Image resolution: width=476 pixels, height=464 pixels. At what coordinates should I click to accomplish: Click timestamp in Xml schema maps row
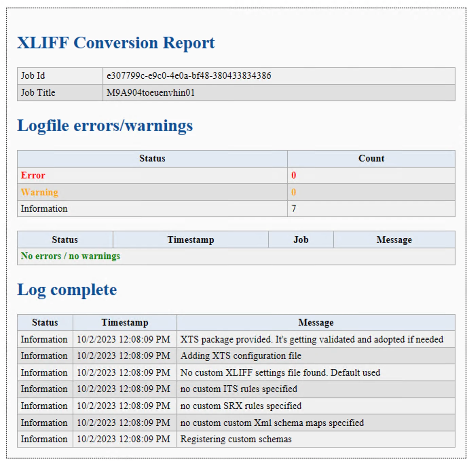pyautogui.click(x=124, y=423)
